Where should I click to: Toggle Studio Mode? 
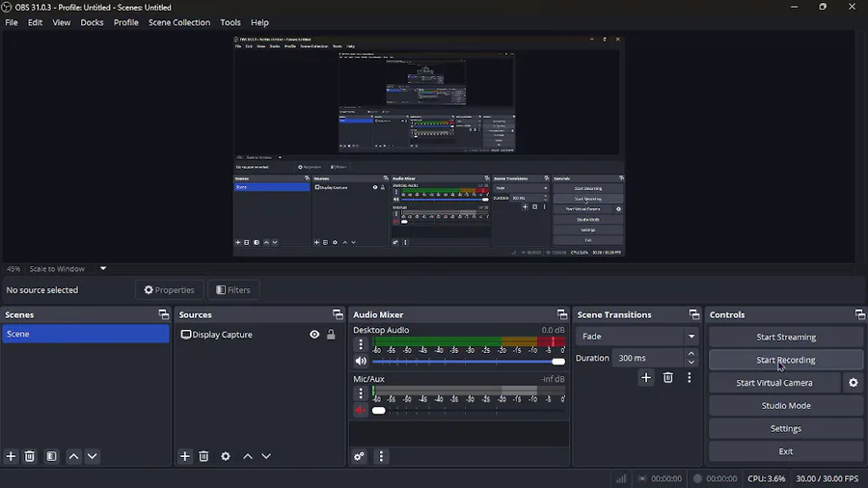(x=786, y=406)
